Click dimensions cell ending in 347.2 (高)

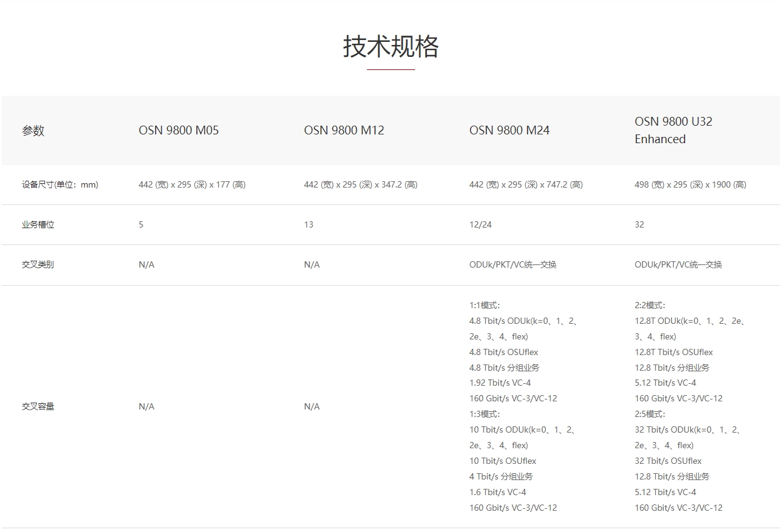[361, 184]
